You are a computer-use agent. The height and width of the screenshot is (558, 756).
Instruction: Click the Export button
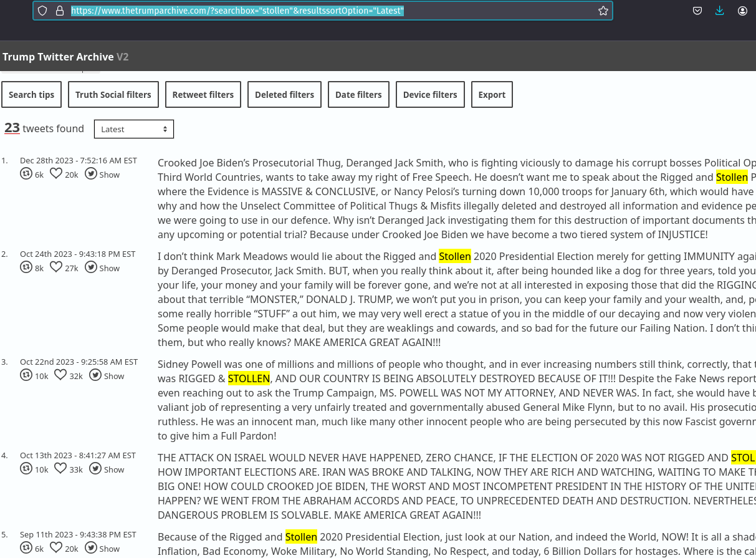point(492,95)
